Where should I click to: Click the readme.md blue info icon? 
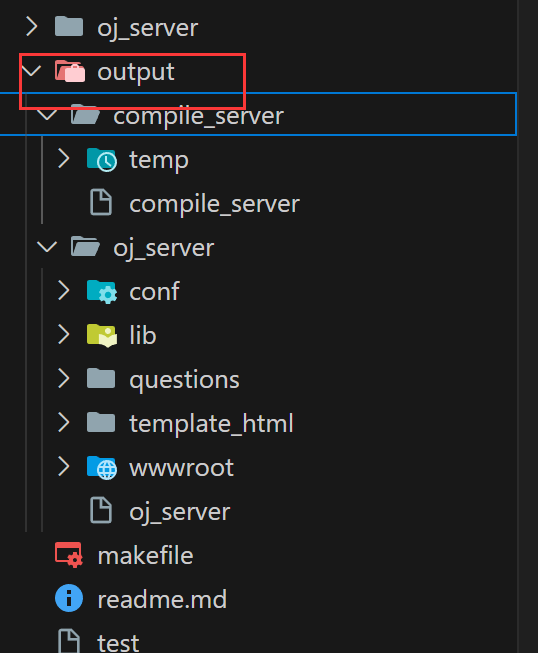tap(69, 598)
